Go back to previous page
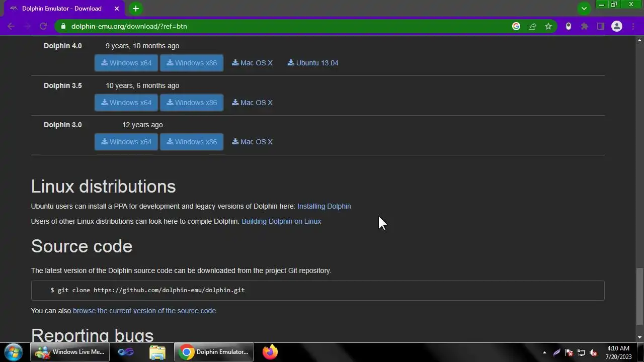This screenshot has width=644, height=362. (x=11, y=26)
